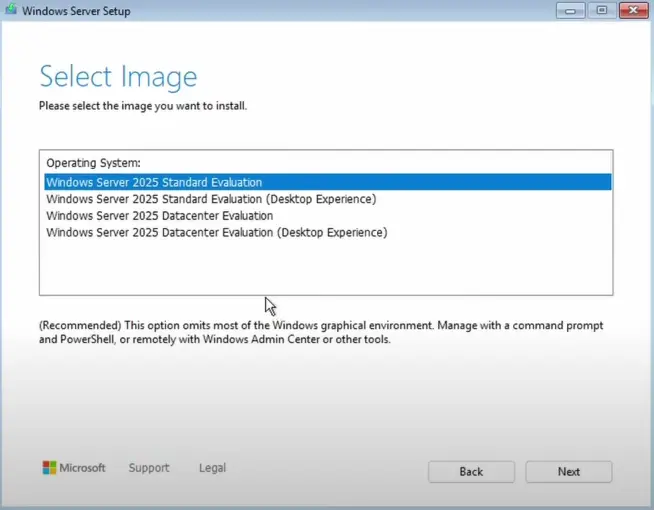Choose Standard Evaluation (Desktop Experience) image
Viewport: 654px width, 510px height.
(211, 199)
